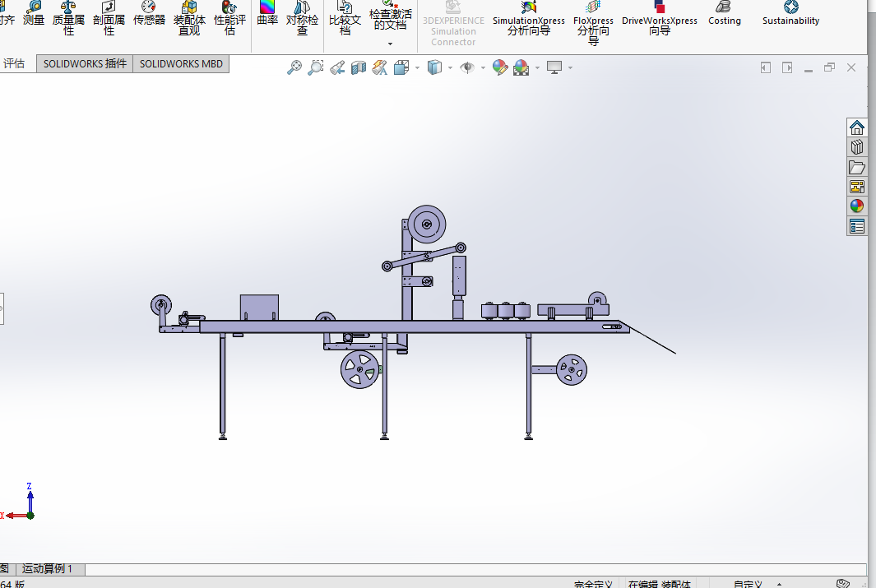The image size is (876, 588).
Task: Switch to SOLIDWORKS 插件 tab
Action: click(x=85, y=63)
